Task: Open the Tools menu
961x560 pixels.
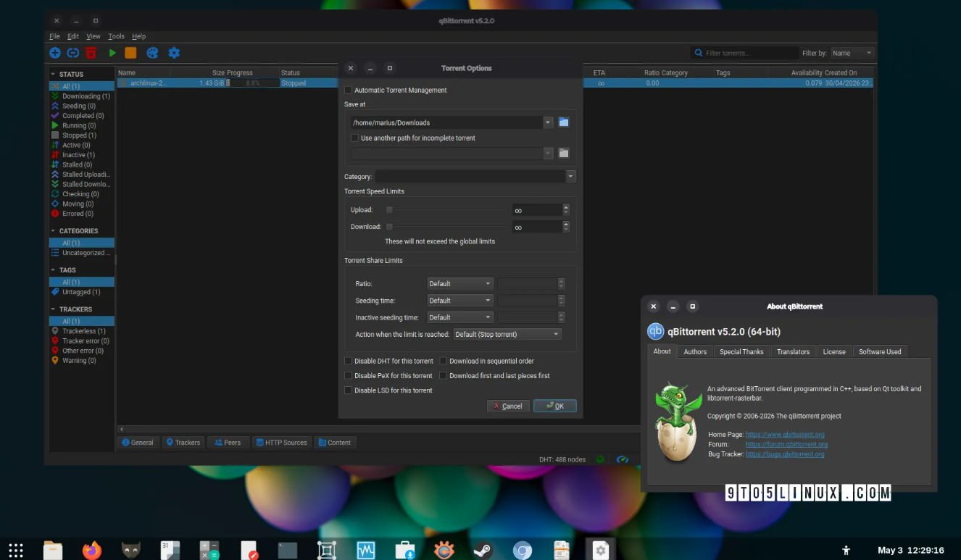Action: click(116, 36)
